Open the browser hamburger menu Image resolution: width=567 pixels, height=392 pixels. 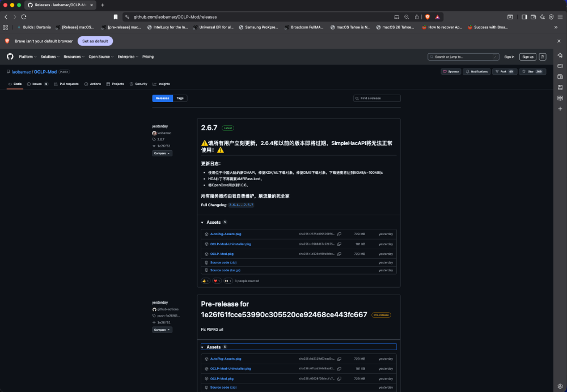[560, 17]
